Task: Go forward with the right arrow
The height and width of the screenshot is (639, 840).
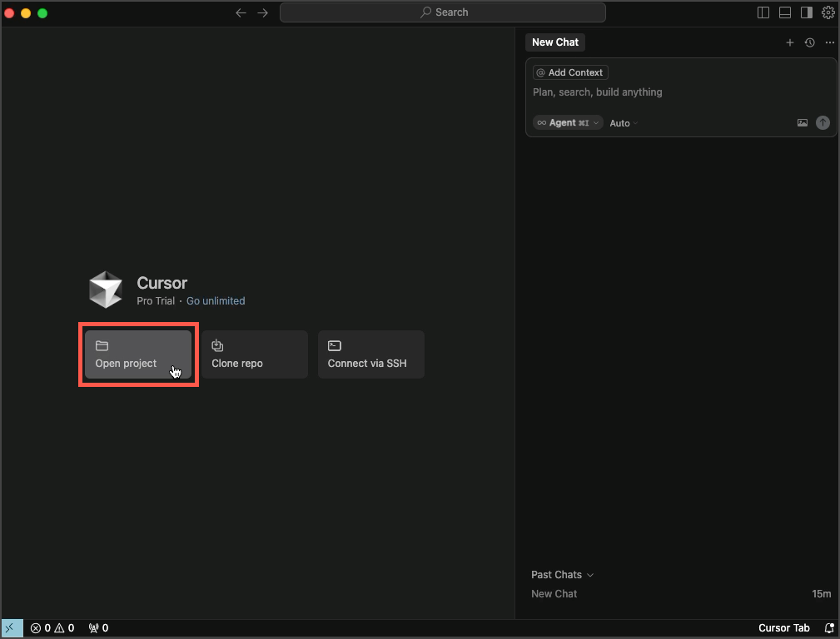Action: pyautogui.click(x=262, y=12)
